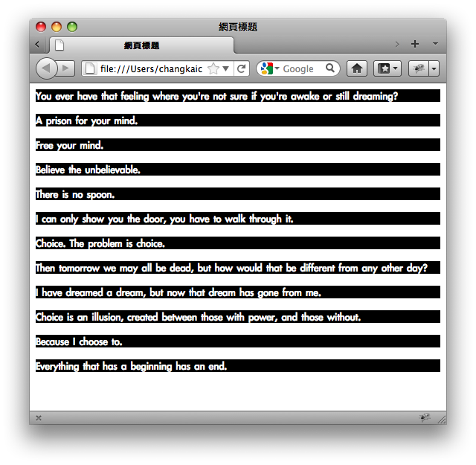Go to the home page
The width and height of the screenshot is (476, 465).
click(357, 68)
